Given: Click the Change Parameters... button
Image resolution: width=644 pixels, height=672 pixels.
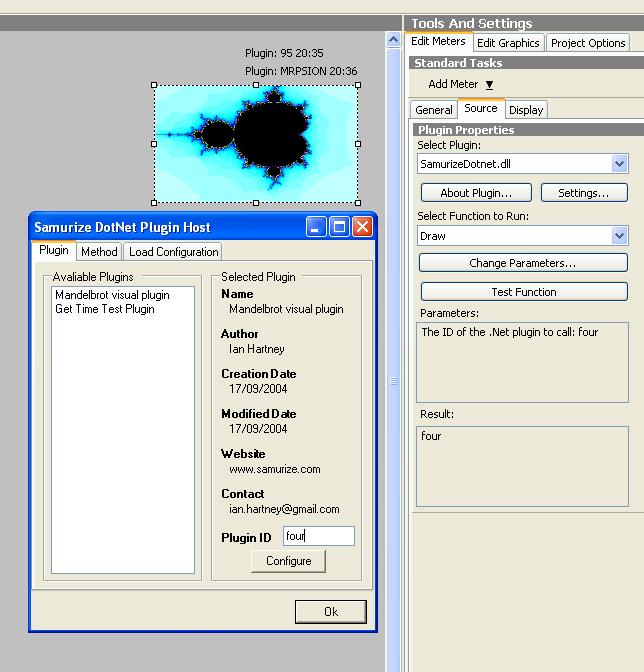Looking at the screenshot, I should coord(523,263).
